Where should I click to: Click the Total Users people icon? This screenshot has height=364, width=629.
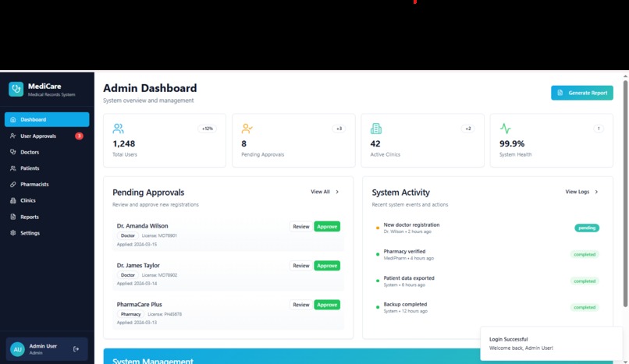118,129
